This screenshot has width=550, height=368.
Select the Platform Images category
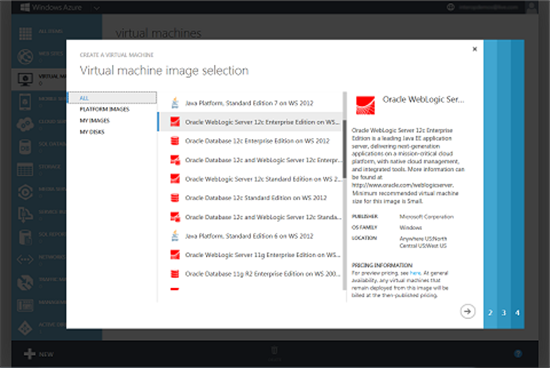(105, 109)
